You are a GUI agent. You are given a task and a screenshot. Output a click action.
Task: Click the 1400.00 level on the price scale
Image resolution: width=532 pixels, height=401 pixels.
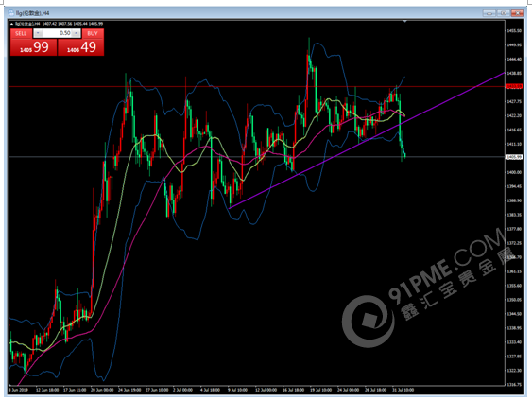[514, 172]
